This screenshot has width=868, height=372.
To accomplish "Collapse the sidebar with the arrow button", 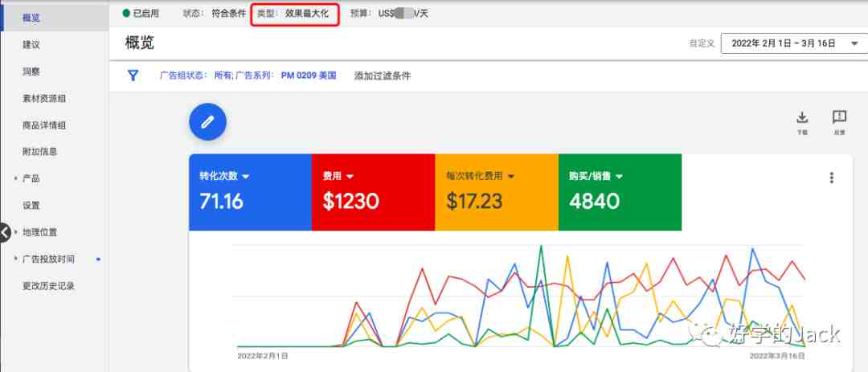I will click(4, 233).
